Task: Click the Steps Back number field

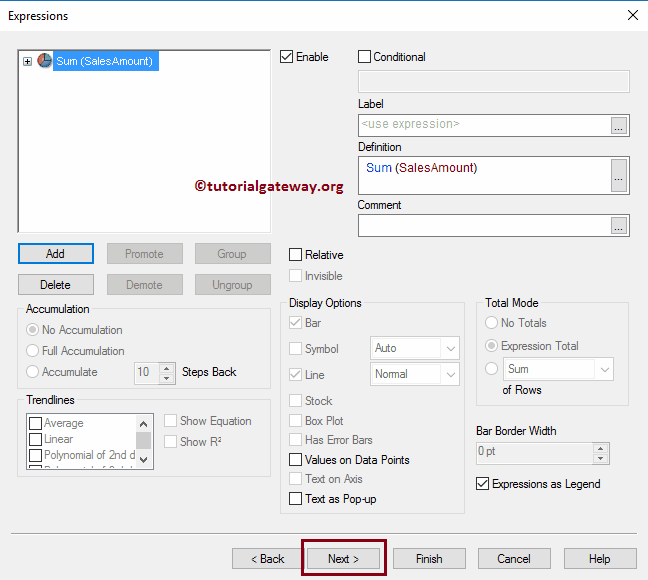Action: [x=147, y=373]
